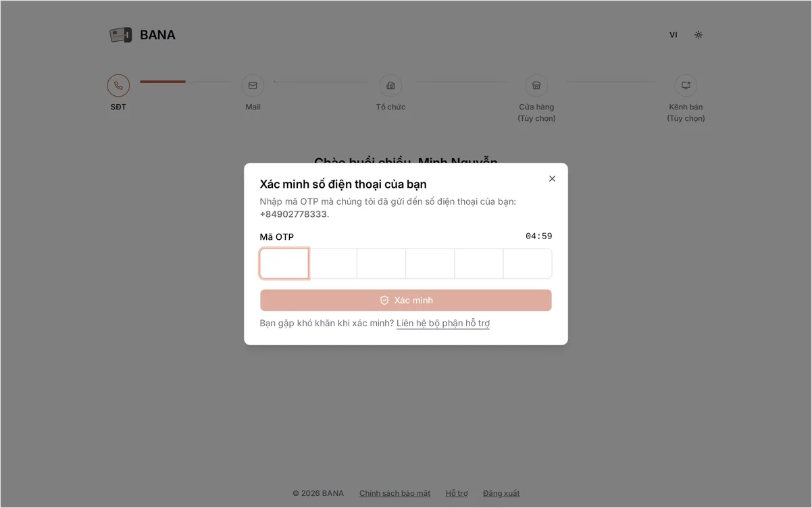Focus the third OTP digit box
The width and height of the screenshot is (812, 508).
tap(382, 263)
